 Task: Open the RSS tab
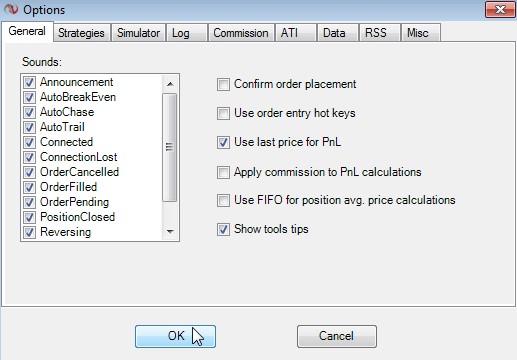point(380,33)
